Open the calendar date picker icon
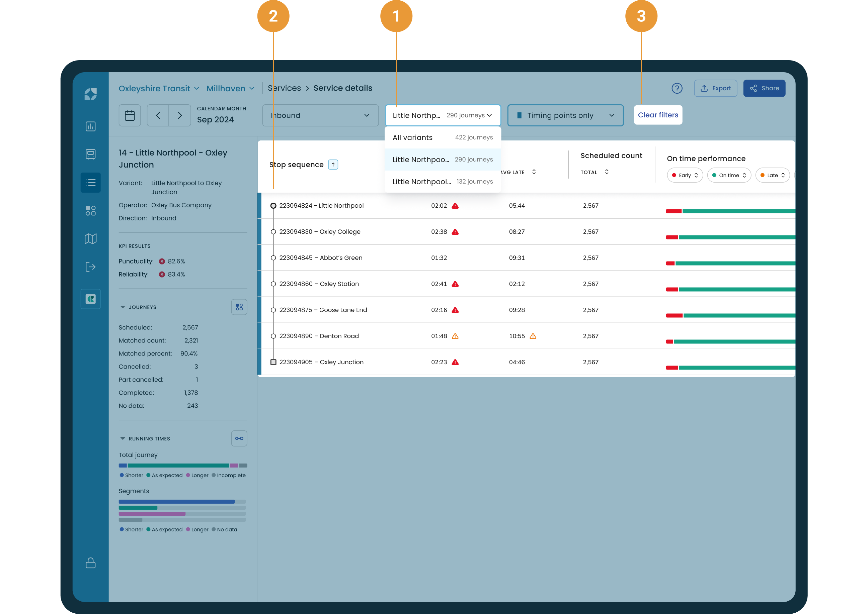Screen dimensions: 868x614 coord(130,115)
